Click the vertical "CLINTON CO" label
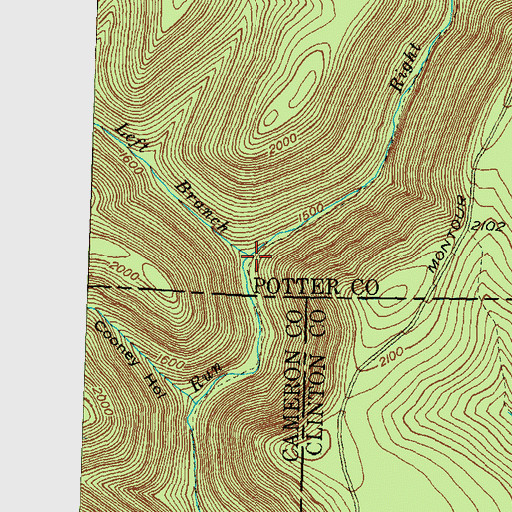The image size is (512, 512). click(316, 383)
